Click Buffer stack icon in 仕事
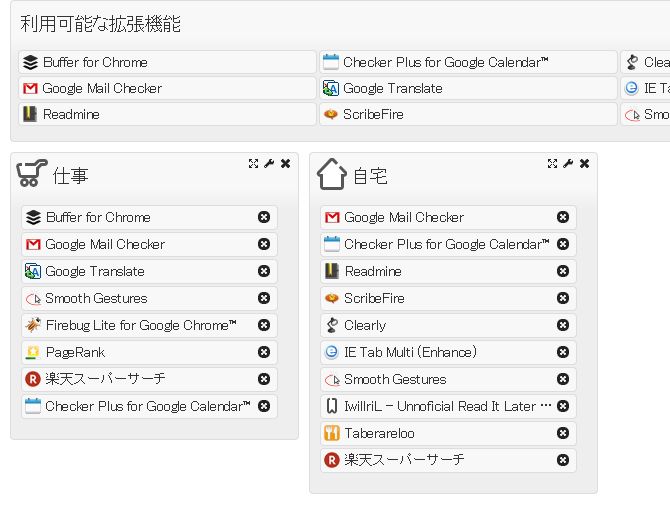The height and width of the screenshot is (509, 670). [x=33, y=217]
